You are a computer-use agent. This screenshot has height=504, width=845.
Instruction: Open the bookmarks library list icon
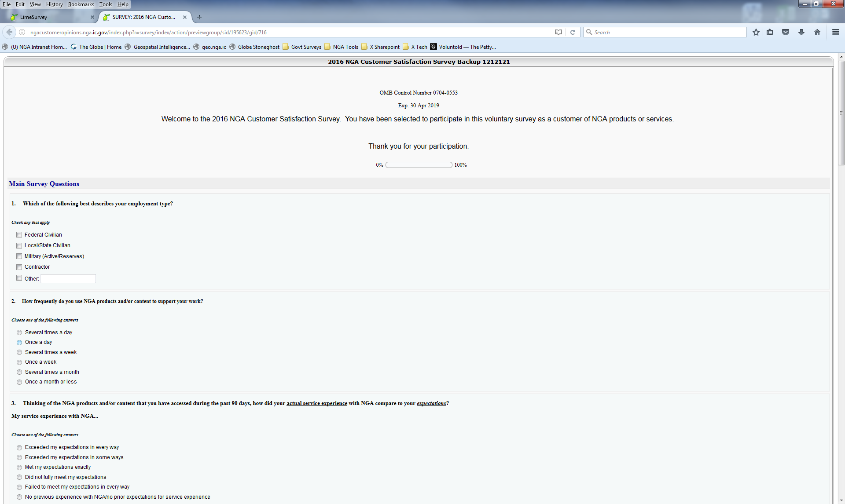[x=770, y=32]
